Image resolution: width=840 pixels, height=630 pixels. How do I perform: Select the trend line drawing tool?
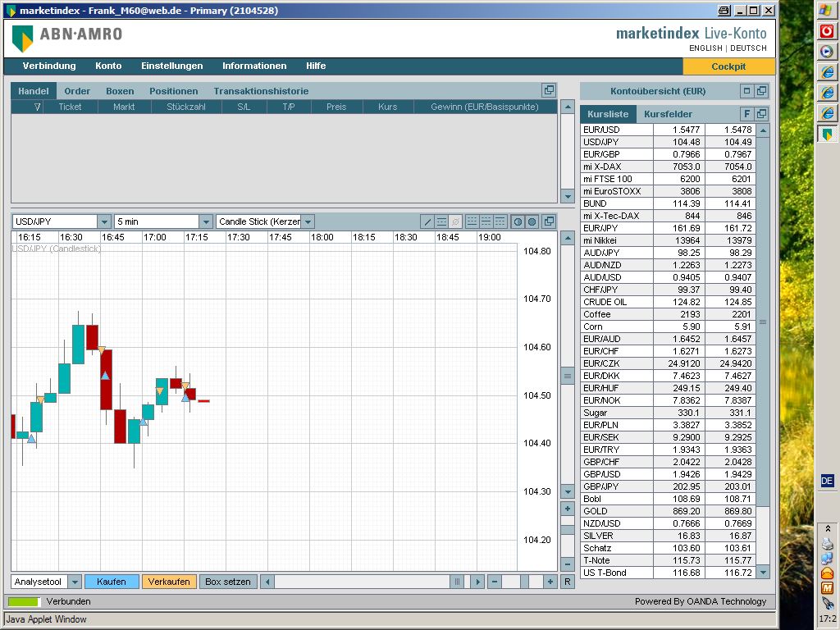(427, 221)
